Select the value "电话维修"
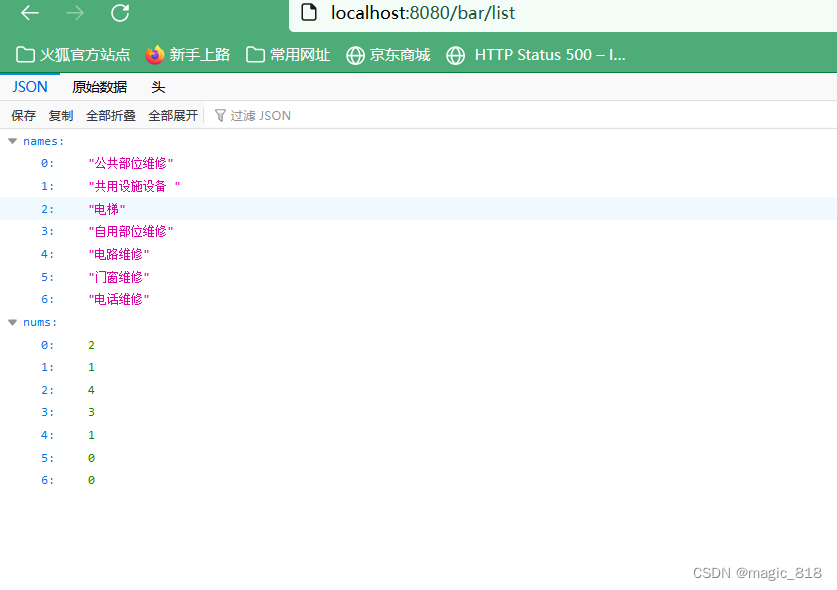The height and width of the screenshot is (590, 837). pyautogui.click(x=119, y=299)
